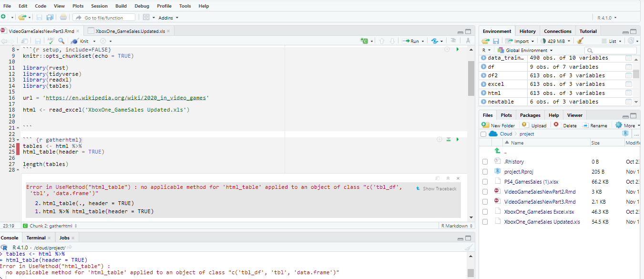This screenshot has height=279, width=644.
Task: Open the Import dataset dropdown
Action: (521, 41)
